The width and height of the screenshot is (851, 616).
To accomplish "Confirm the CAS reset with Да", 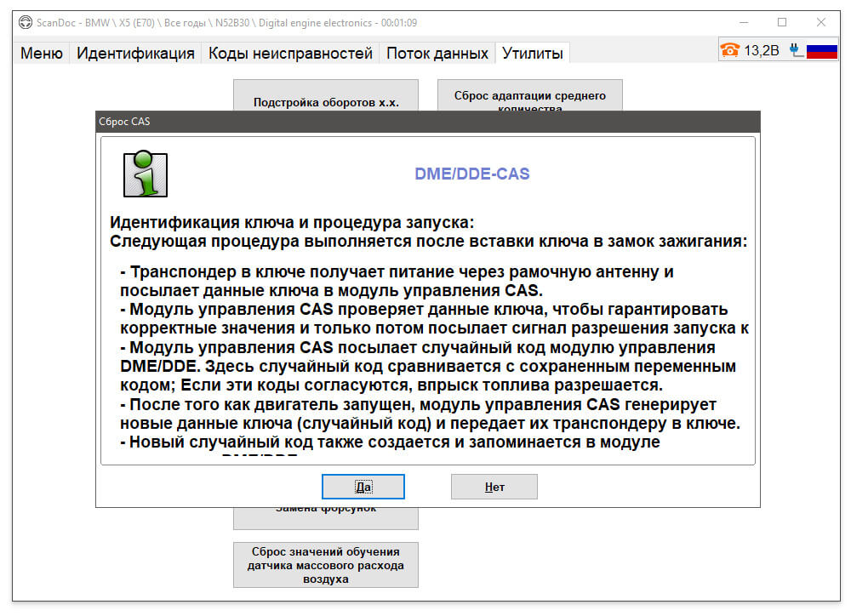I will tap(363, 487).
